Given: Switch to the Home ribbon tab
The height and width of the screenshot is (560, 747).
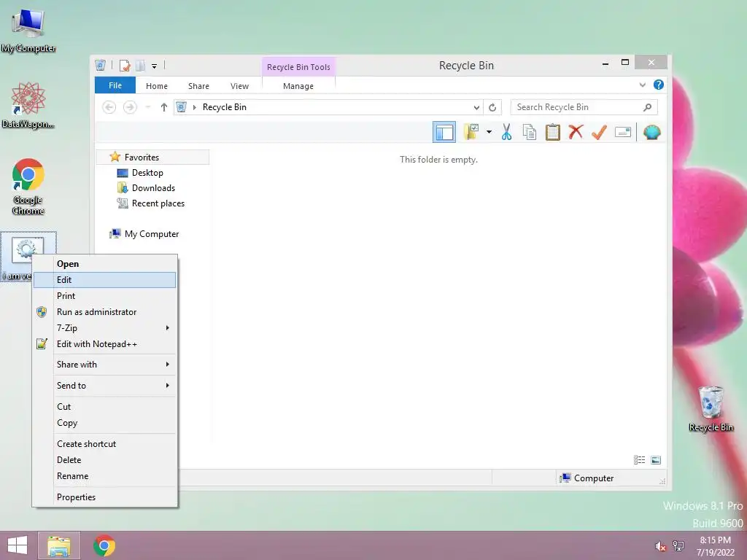Looking at the screenshot, I should tap(157, 86).
